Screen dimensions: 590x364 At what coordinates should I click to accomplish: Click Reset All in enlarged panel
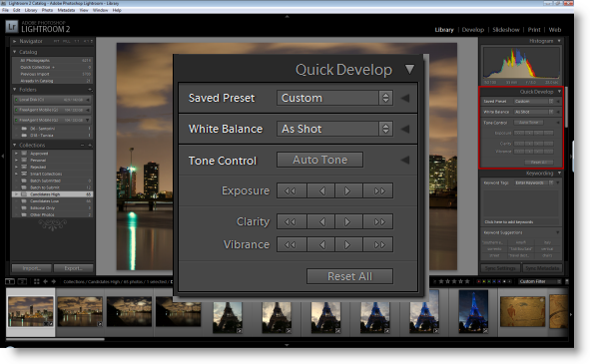[x=350, y=276]
